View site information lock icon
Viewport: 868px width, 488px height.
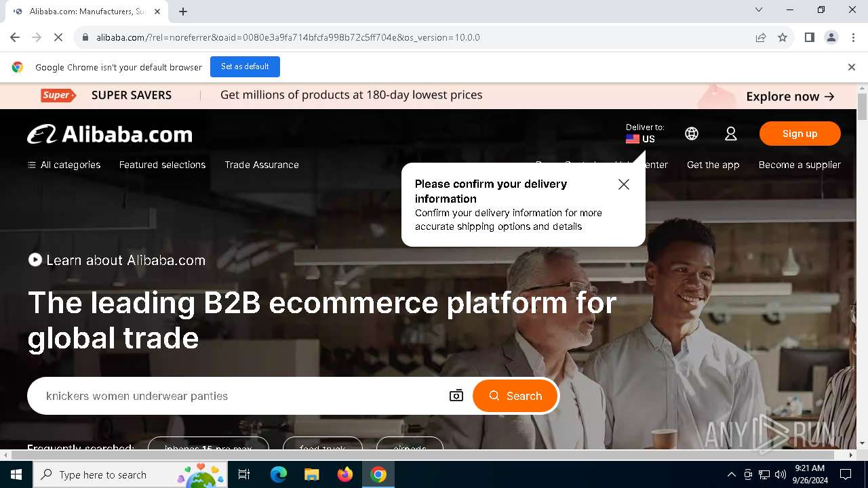[x=85, y=37]
